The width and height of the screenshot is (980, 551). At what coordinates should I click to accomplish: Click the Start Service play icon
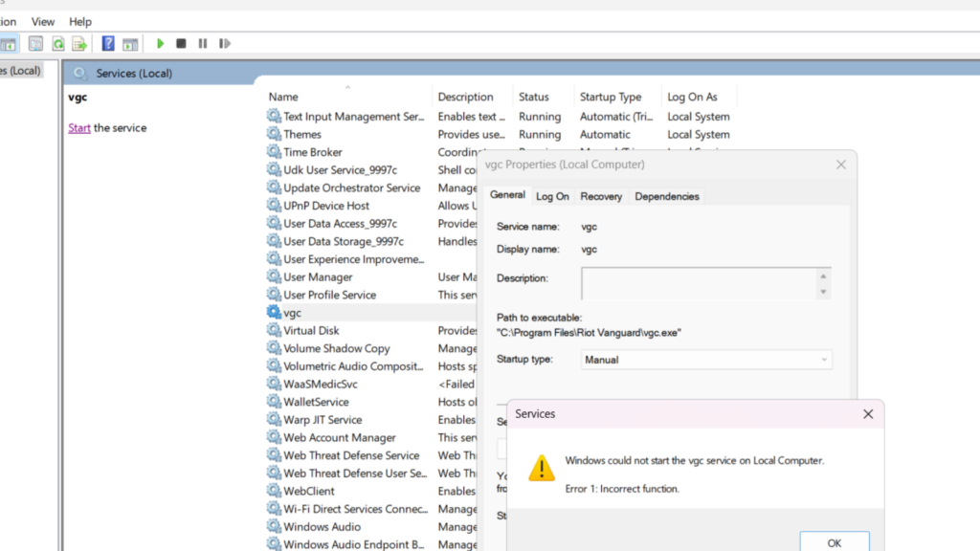pos(161,44)
